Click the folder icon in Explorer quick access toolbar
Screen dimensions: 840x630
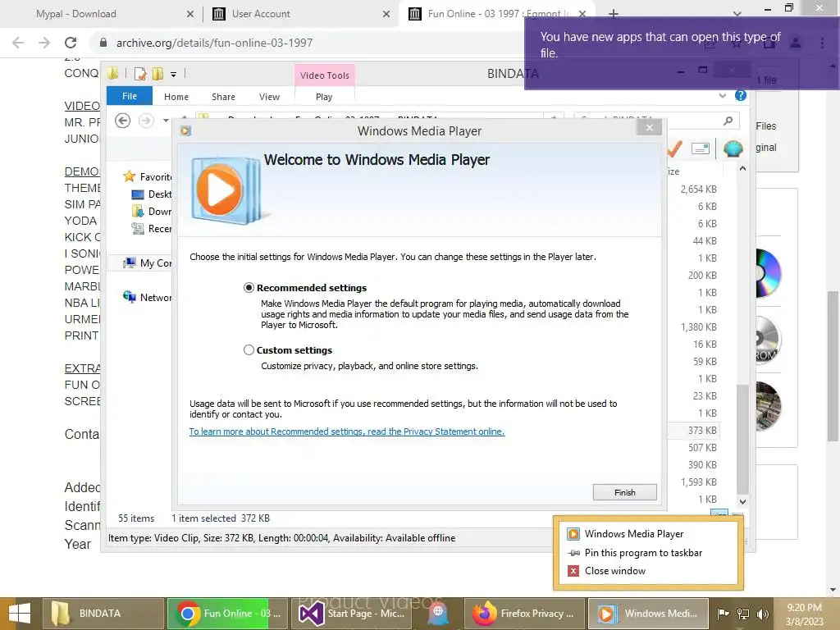coord(112,73)
